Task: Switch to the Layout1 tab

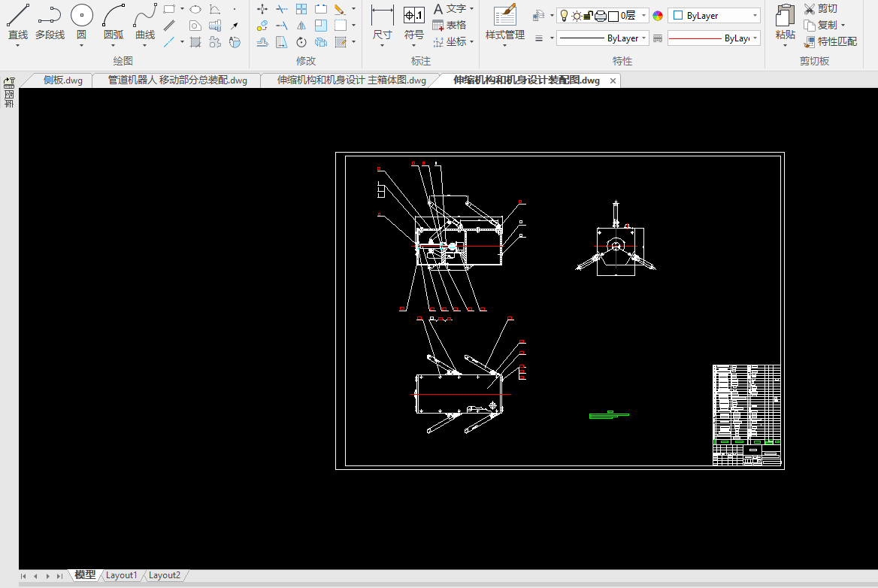Action: click(122, 575)
